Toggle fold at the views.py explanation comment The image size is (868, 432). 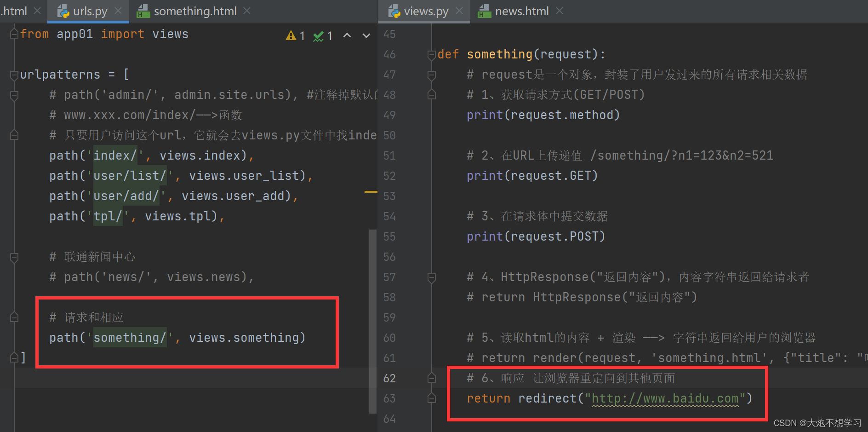click(14, 135)
